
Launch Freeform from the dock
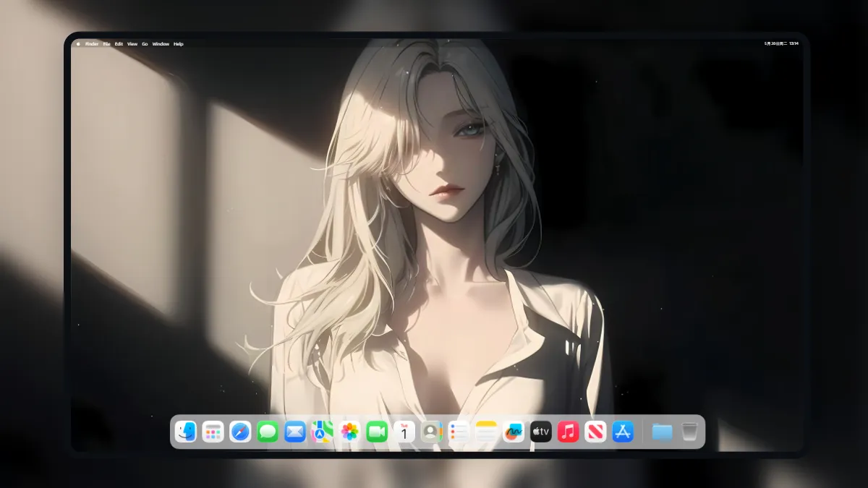pos(514,432)
